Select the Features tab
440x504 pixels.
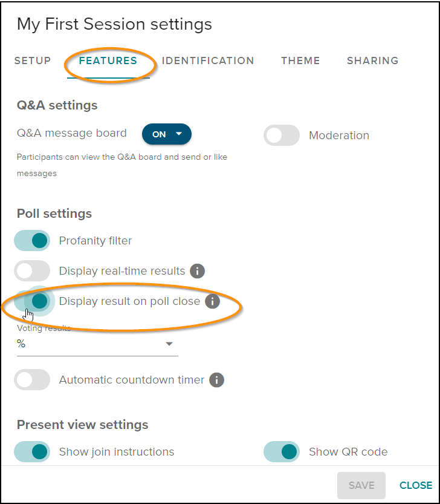108,61
